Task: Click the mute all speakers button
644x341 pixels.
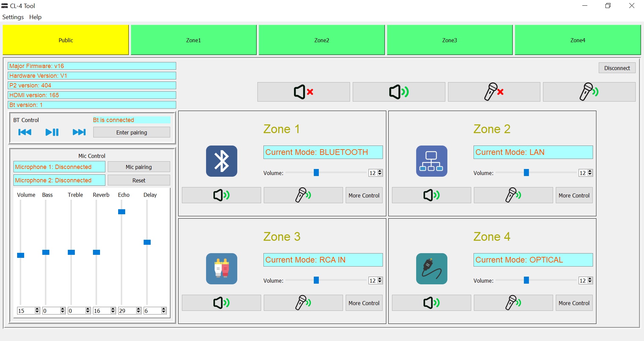Action: 303,92
